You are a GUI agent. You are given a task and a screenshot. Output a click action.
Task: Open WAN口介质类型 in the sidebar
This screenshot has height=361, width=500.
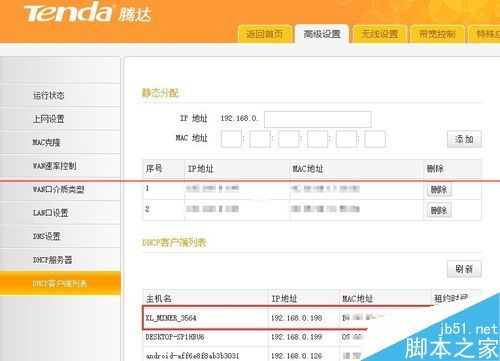60,189
